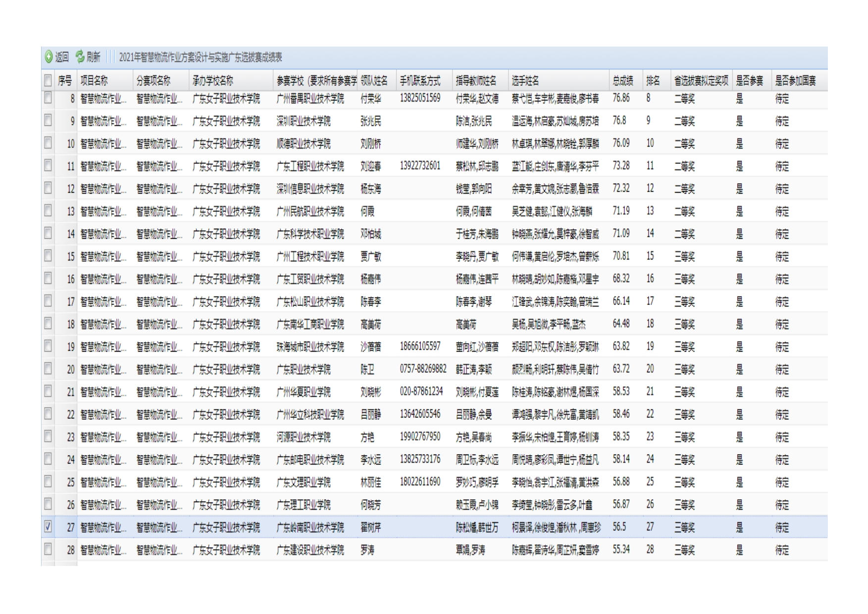Click the green 返回 back icon
Image resolution: width=868 pixels, height=614 pixels.
tap(49, 57)
